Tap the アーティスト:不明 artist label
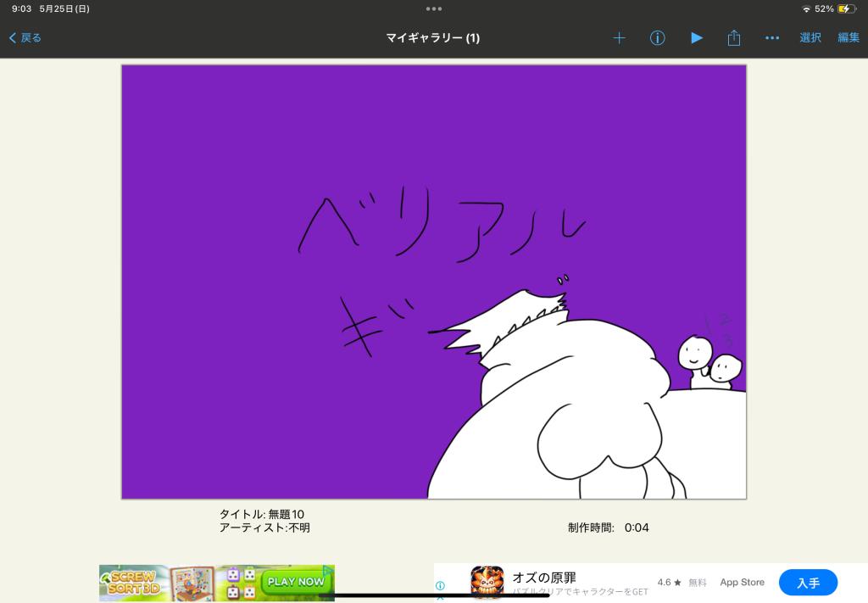 264,528
